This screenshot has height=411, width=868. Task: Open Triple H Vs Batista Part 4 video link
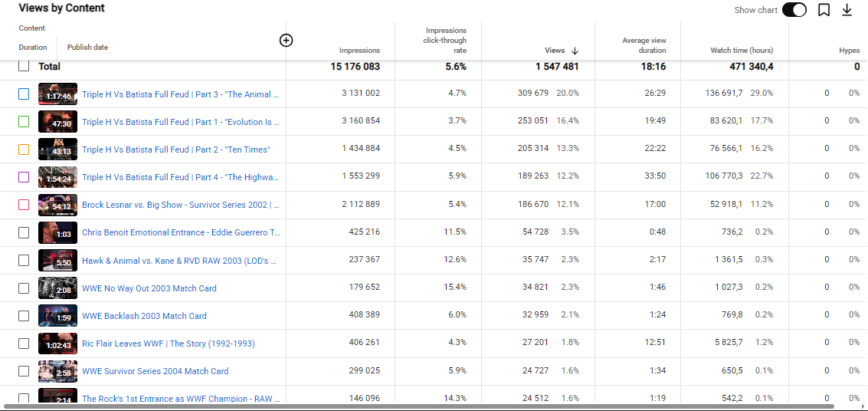point(181,177)
